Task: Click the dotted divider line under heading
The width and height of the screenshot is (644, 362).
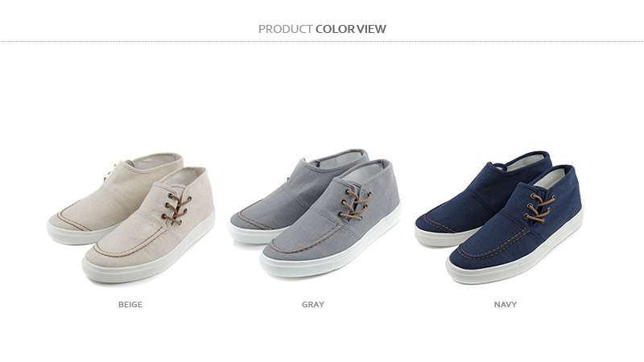Action: pyautogui.click(x=322, y=42)
